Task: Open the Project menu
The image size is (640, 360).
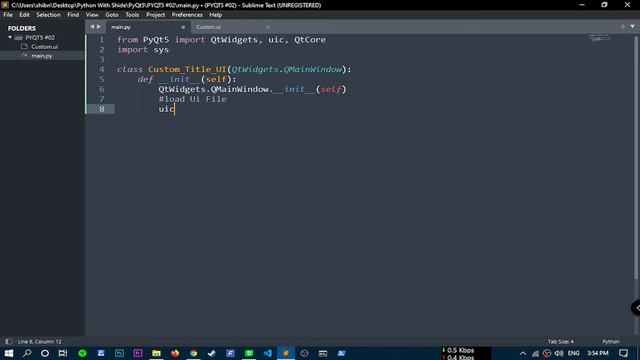Action: [x=156, y=15]
